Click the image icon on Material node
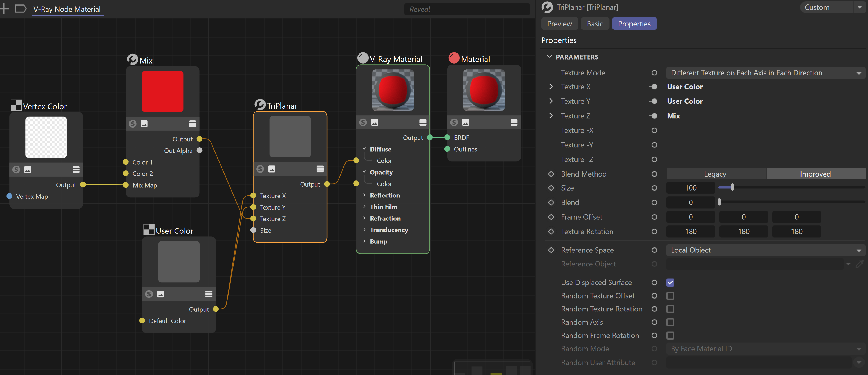The height and width of the screenshot is (375, 868). pos(466,123)
